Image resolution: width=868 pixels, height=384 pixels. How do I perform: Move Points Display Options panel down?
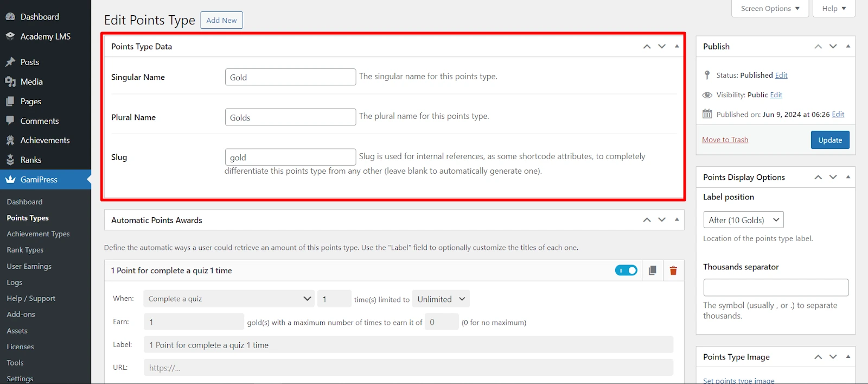click(833, 177)
